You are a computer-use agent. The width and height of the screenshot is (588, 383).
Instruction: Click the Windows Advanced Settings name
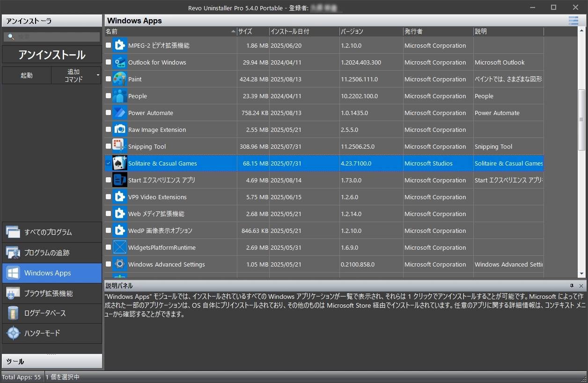point(167,264)
